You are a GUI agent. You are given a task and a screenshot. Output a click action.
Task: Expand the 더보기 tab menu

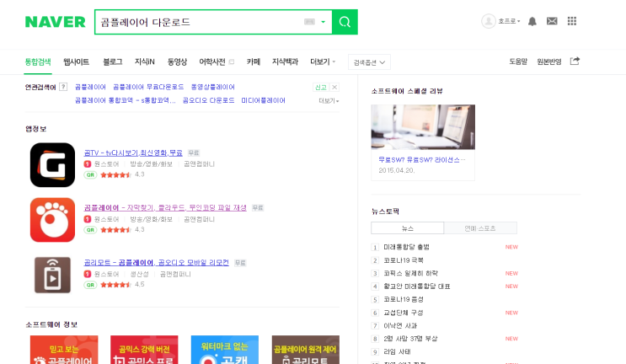point(323,62)
